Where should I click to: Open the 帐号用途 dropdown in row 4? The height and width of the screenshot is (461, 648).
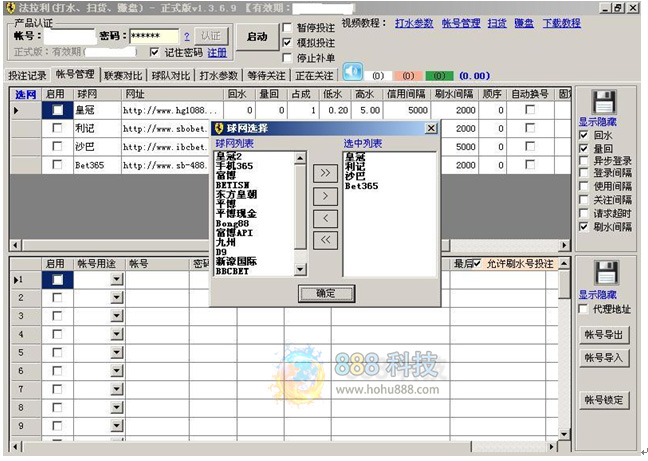point(117,334)
